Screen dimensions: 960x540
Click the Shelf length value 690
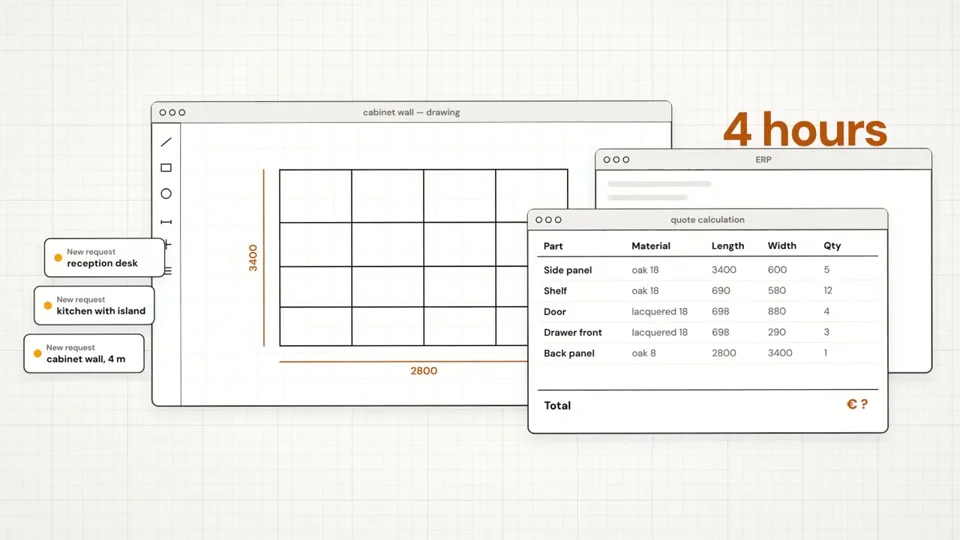[721, 291]
